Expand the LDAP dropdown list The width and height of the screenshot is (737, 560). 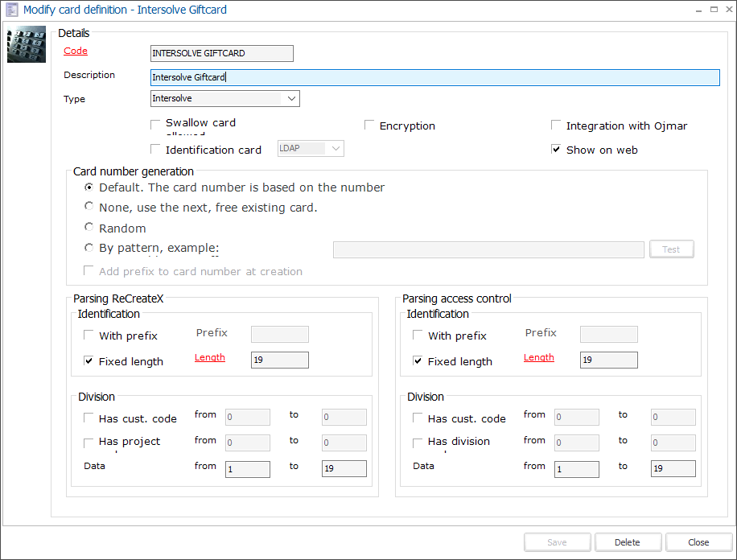pyautogui.click(x=336, y=148)
